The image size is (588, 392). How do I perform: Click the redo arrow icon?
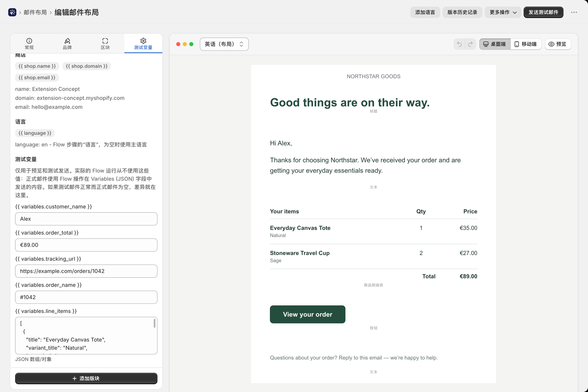(x=470, y=44)
